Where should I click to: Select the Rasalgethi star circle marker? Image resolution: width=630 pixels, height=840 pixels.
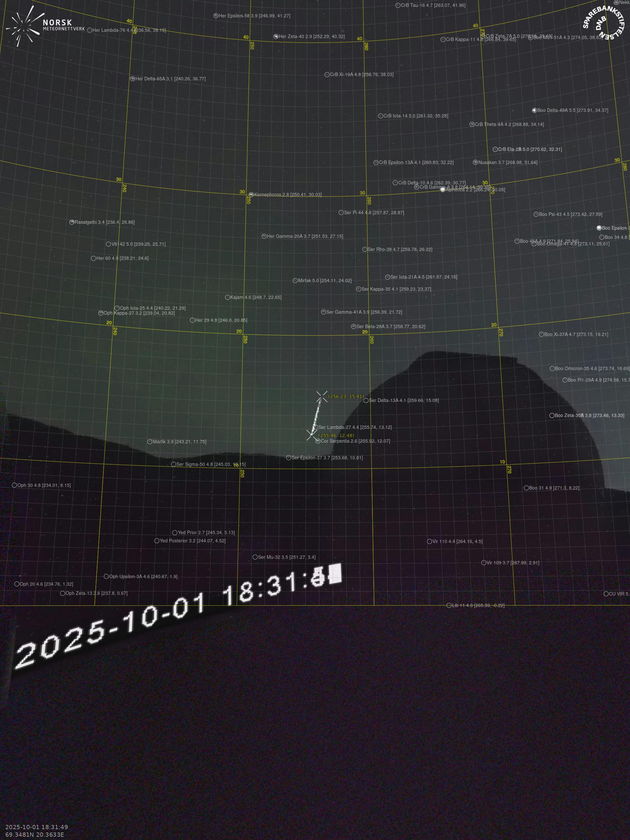coord(72,222)
